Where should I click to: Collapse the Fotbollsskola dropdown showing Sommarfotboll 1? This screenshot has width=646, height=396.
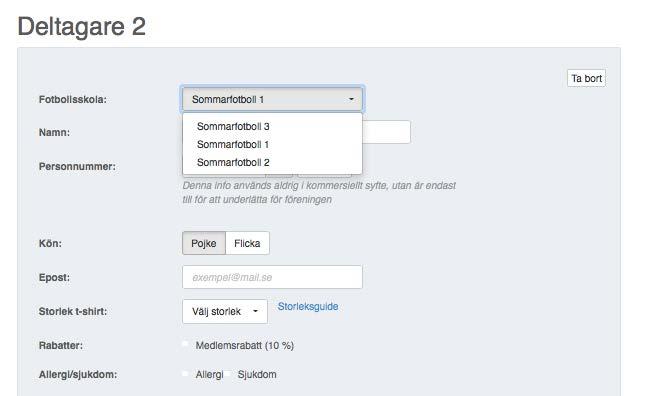pyautogui.click(x=272, y=99)
